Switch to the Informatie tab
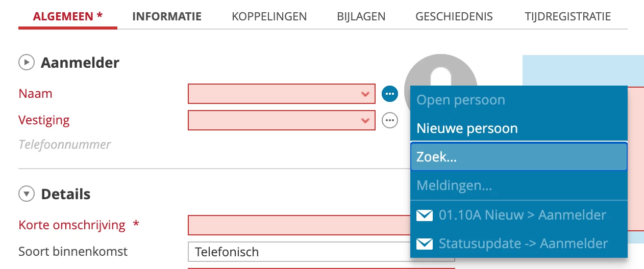The image size is (644, 269). pyautogui.click(x=167, y=16)
